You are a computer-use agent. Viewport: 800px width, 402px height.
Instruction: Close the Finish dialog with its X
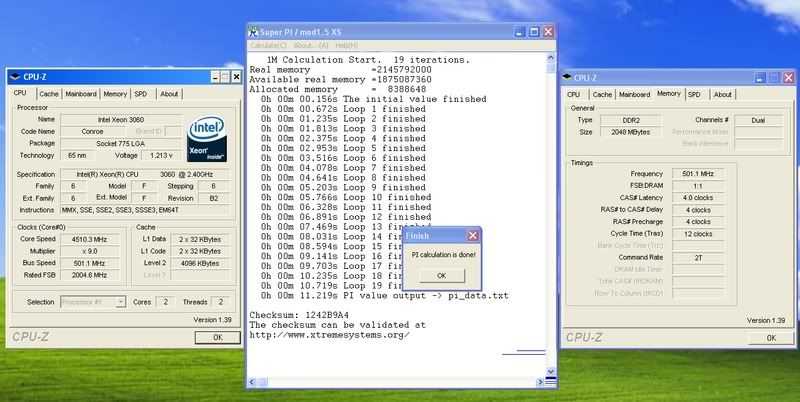[472, 236]
